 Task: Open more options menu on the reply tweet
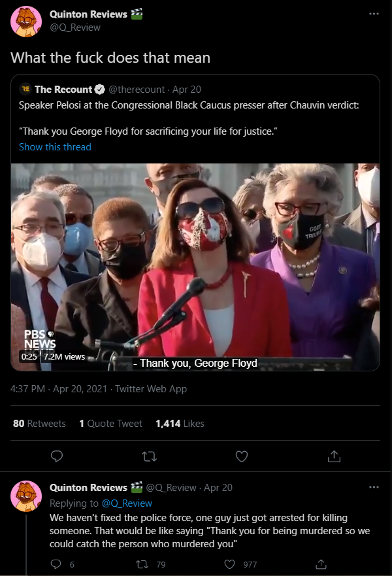(x=374, y=487)
